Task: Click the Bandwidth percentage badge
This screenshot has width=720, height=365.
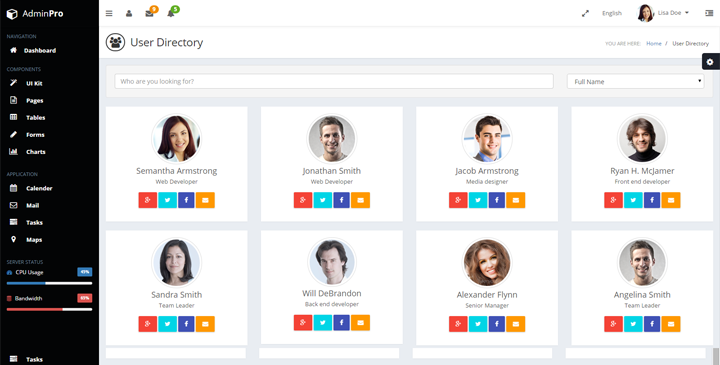Action: click(x=84, y=298)
